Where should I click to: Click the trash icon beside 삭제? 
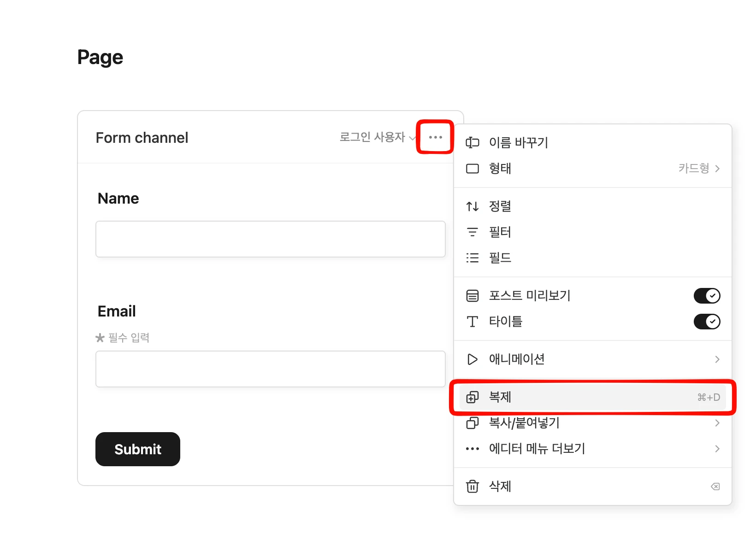coord(472,487)
